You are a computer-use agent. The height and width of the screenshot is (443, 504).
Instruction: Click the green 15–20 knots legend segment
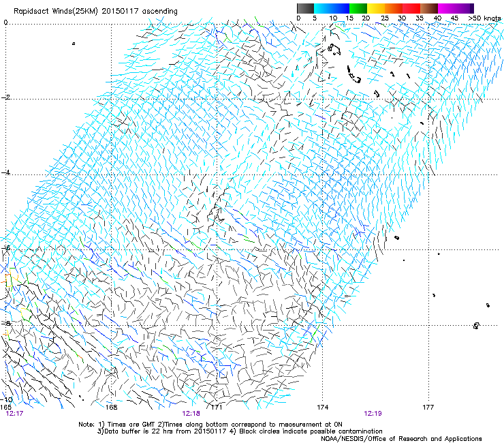point(358,8)
